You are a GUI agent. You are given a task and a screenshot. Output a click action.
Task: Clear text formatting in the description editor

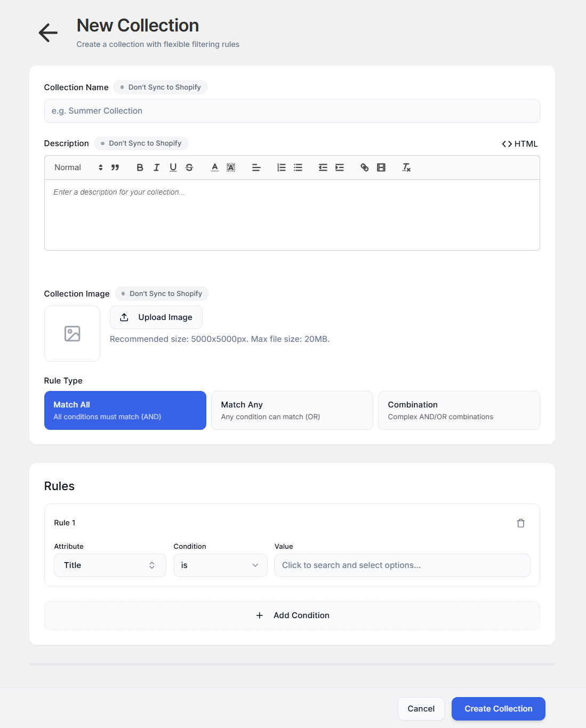click(406, 167)
